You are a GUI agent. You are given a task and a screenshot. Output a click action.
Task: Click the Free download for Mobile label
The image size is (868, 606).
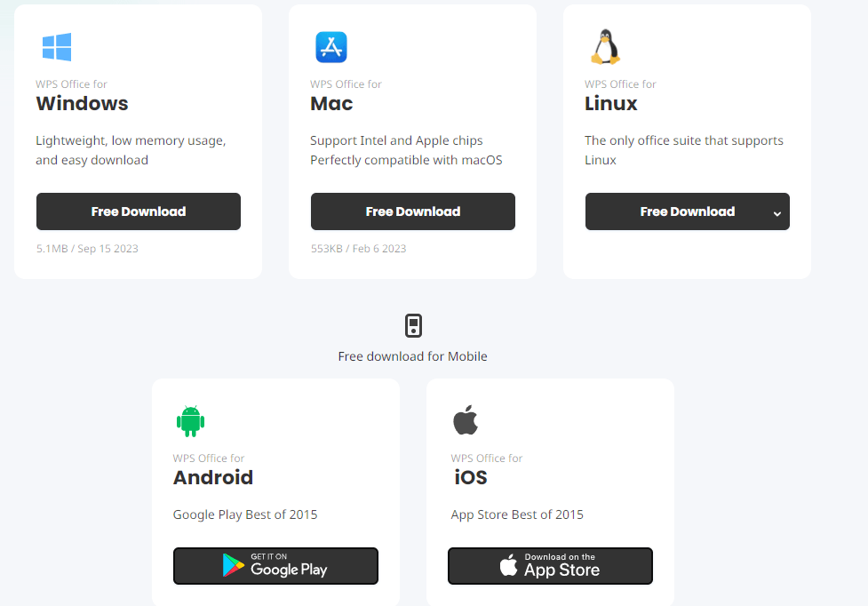point(413,356)
